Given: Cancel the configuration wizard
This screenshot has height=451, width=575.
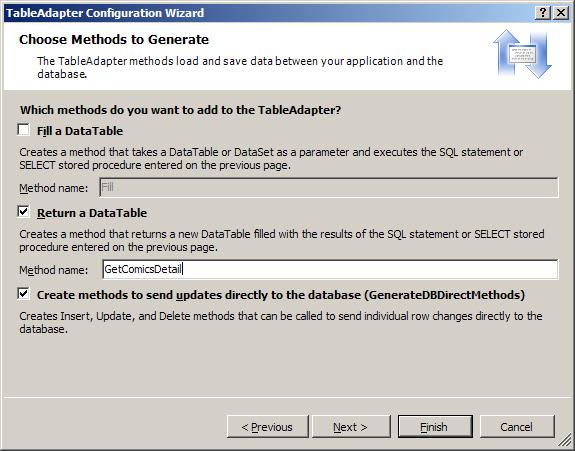Looking at the screenshot, I should point(517,427).
